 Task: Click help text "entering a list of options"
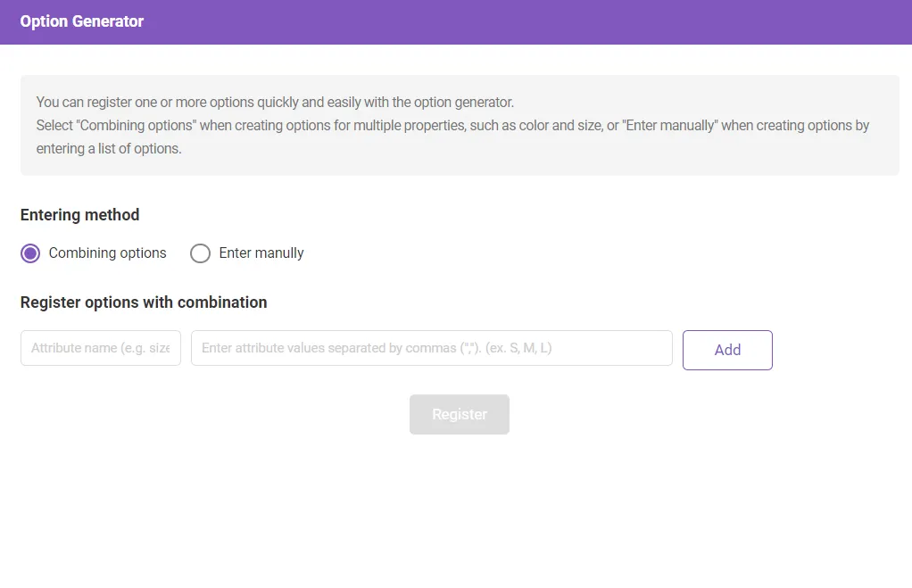(109, 149)
